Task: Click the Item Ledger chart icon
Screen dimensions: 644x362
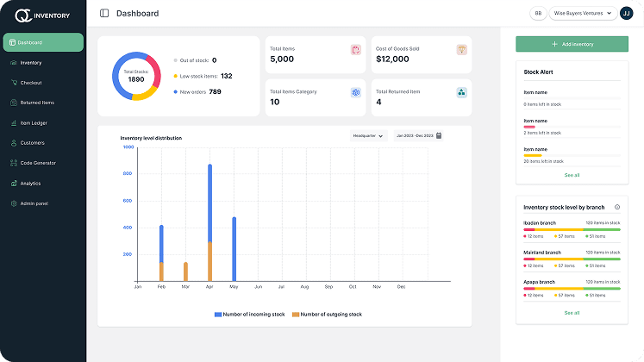Action: tap(14, 122)
